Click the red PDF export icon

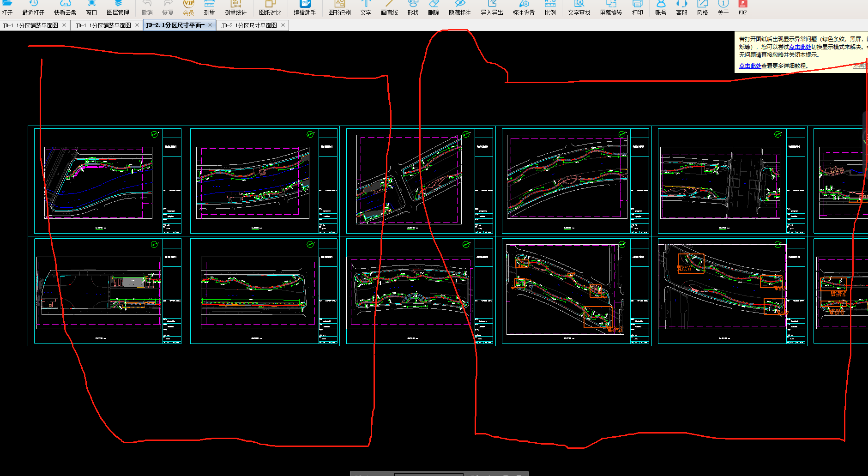(742, 8)
